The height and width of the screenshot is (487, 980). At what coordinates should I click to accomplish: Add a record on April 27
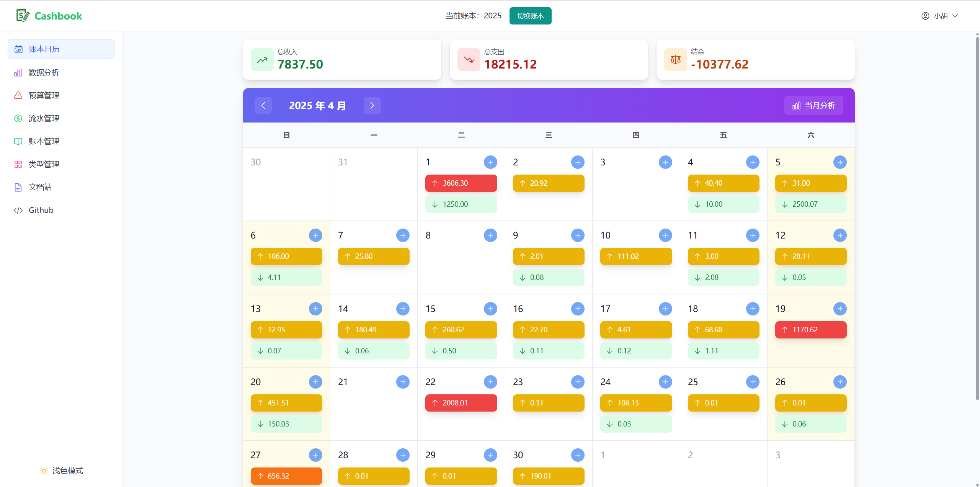click(x=315, y=455)
